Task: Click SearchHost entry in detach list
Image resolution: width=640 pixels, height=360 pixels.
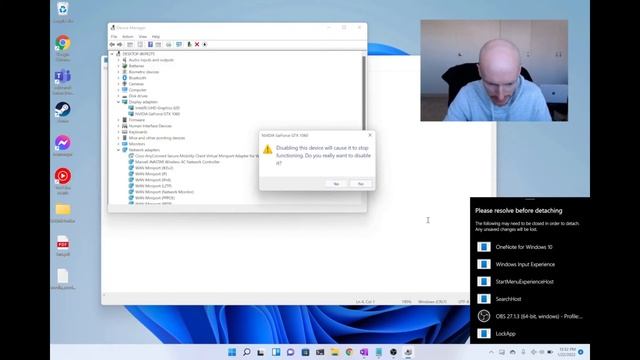Action: point(530,299)
